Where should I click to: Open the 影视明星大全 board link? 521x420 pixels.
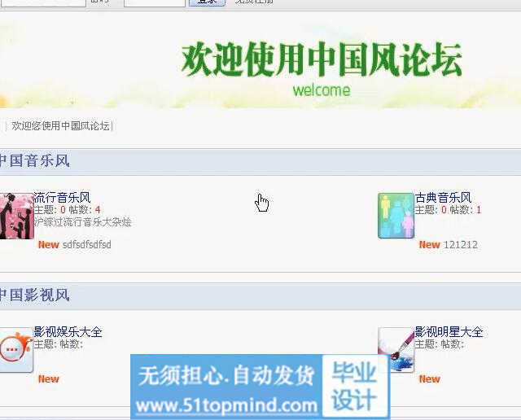(449, 332)
